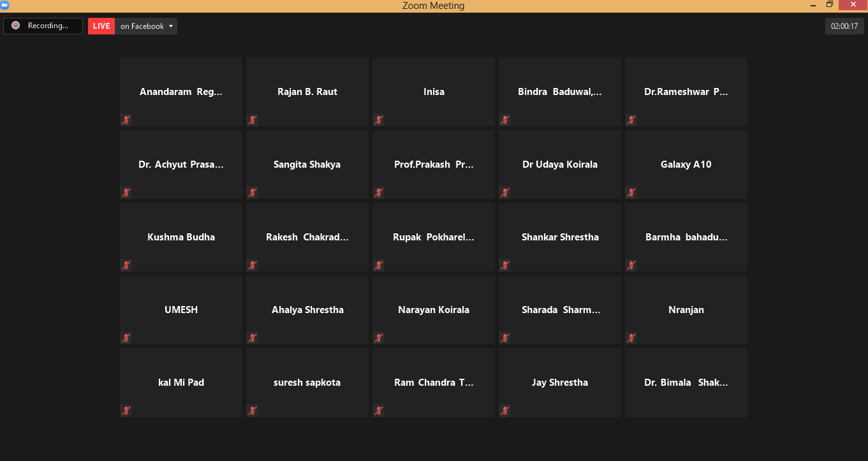868x461 pixels.
Task: Click the Recording... status button
Action: [x=43, y=26]
